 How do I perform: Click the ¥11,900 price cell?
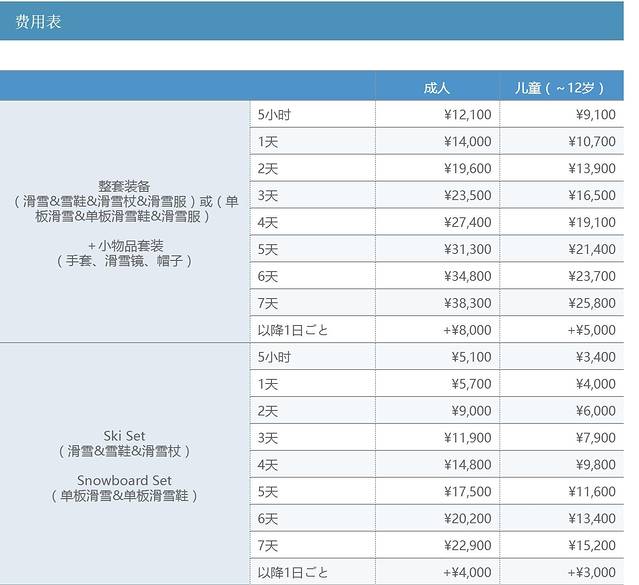click(466, 438)
